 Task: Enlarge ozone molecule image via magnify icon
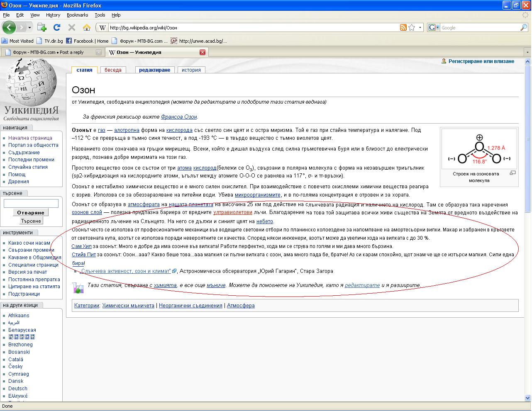point(512,173)
